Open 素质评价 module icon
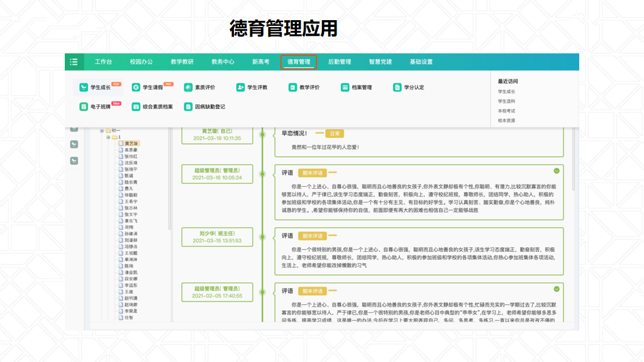Viewport: 644px width, 362px height. [x=188, y=88]
